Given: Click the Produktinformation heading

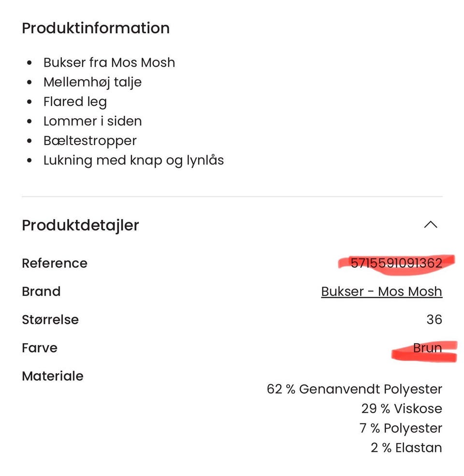Looking at the screenshot, I should [96, 28].
